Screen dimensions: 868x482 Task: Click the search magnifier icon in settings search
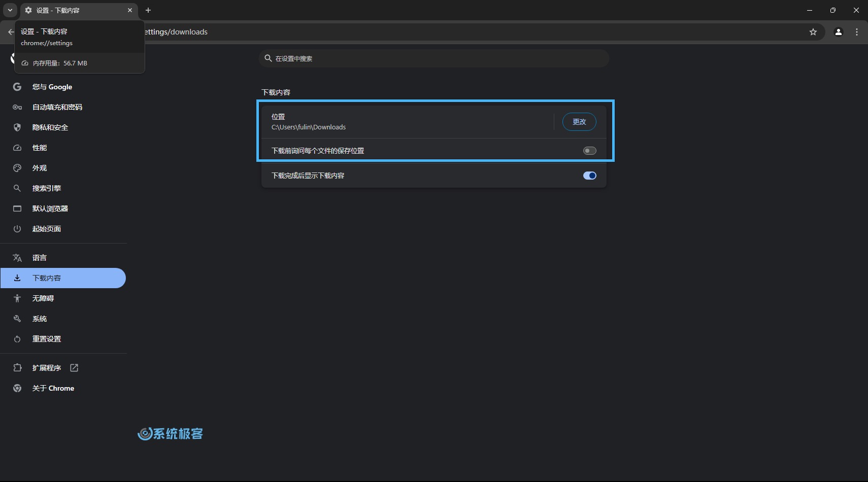pos(269,58)
